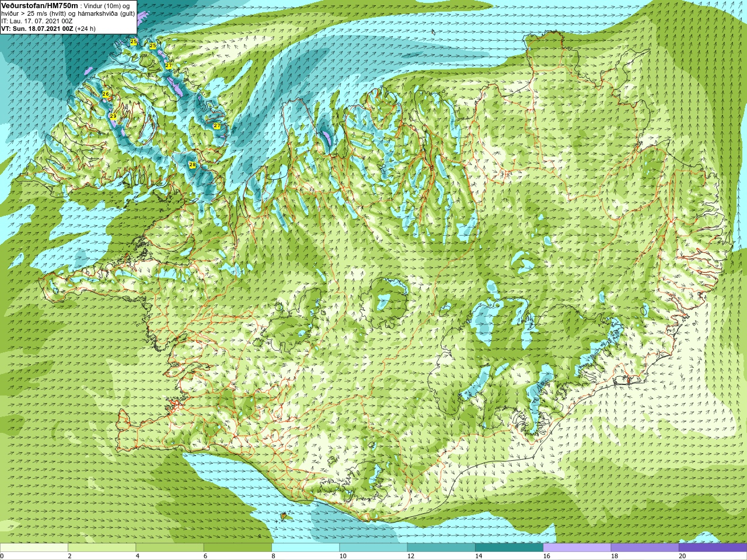This screenshot has width=747, height=560.
Task: Click the 8–10 m/s pale cyan legend swatch
Action: (x=306, y=547)
